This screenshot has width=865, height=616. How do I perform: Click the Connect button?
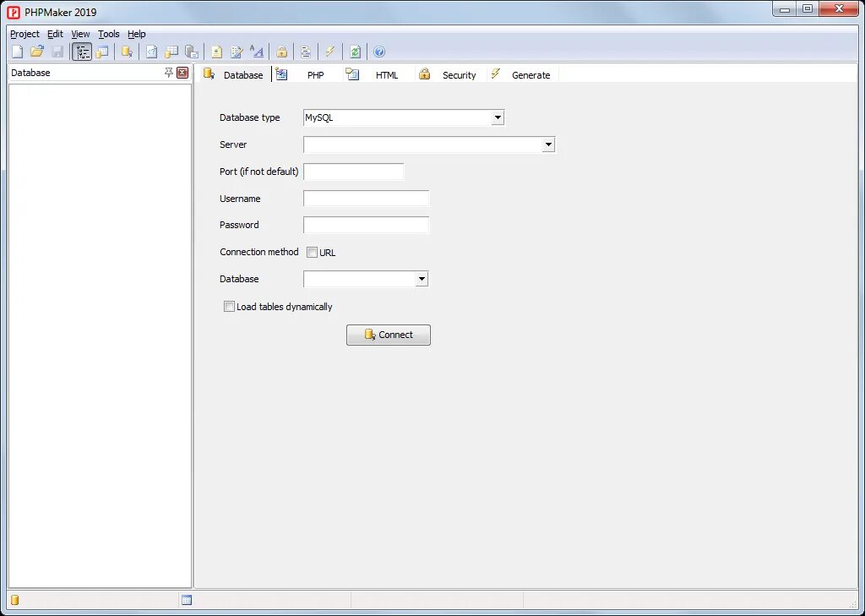click(x=389, y=335)
